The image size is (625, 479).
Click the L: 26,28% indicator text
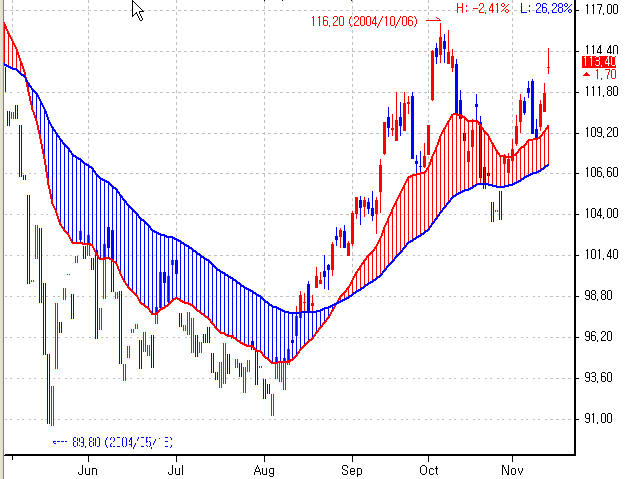coord(548,8)
